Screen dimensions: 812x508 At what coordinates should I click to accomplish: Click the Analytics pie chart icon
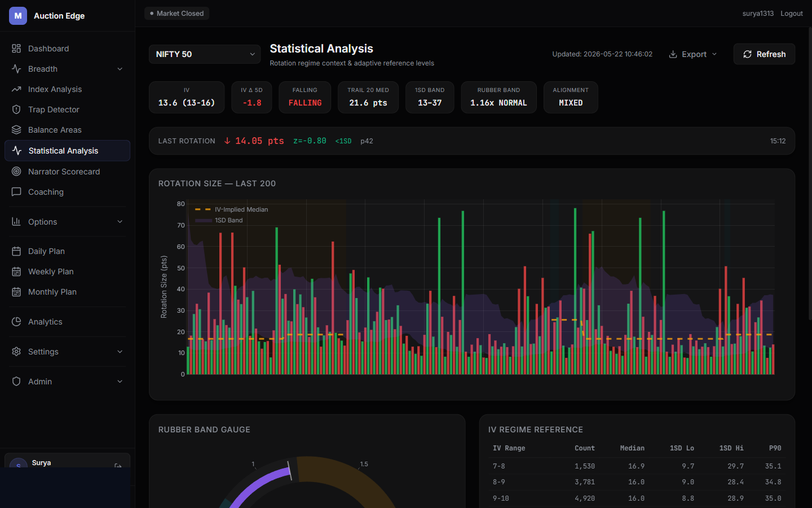pyautogui.click(x=16, y=322)
